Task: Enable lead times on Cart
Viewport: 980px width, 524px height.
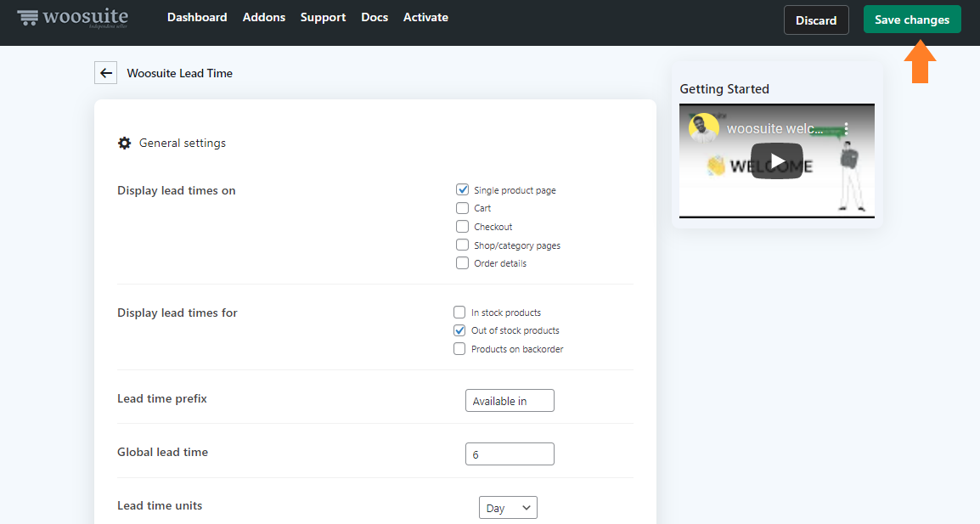Action: (x=463, y=208)
